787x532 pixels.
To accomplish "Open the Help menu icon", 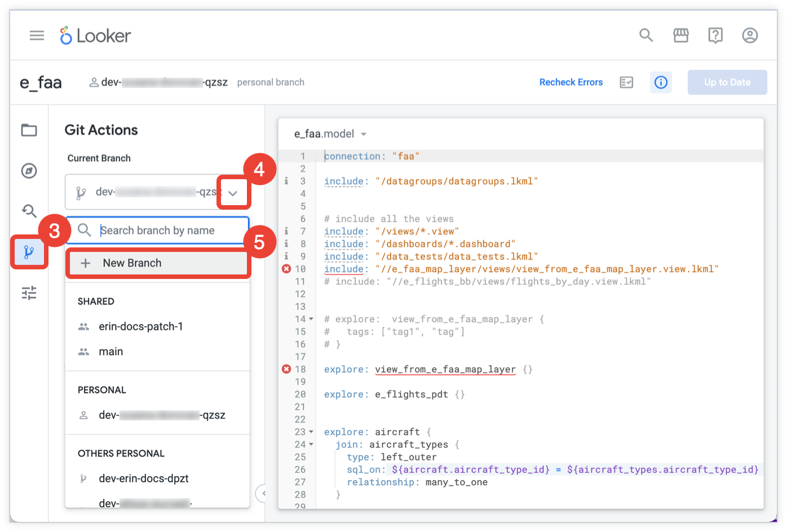I will tap(715, 36).
